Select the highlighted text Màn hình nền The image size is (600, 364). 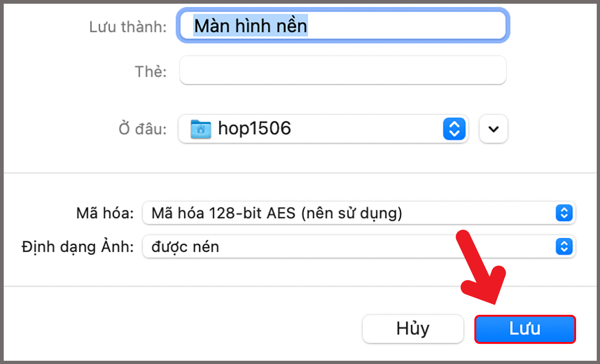pyautogui.click(x=250, y=26)
